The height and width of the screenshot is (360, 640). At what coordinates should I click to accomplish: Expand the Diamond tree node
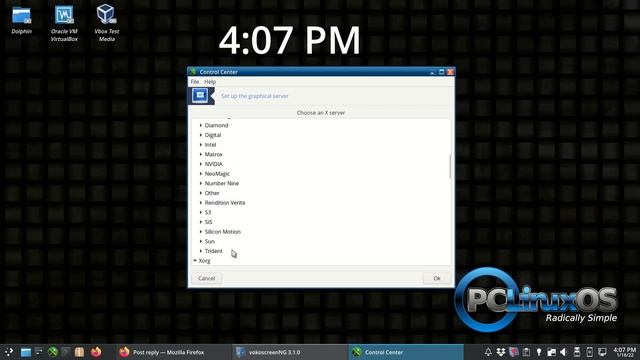pos(200,125)
